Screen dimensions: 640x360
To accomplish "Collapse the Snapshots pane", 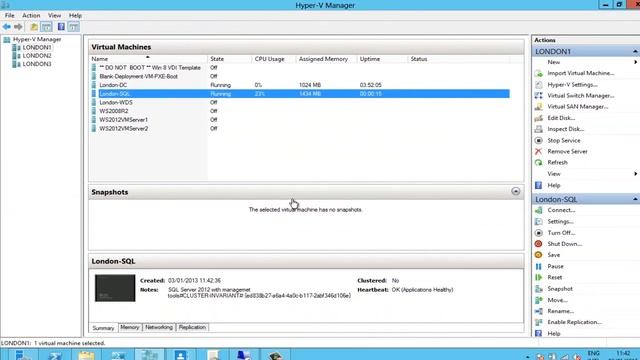I will click(x=516, y=191).
